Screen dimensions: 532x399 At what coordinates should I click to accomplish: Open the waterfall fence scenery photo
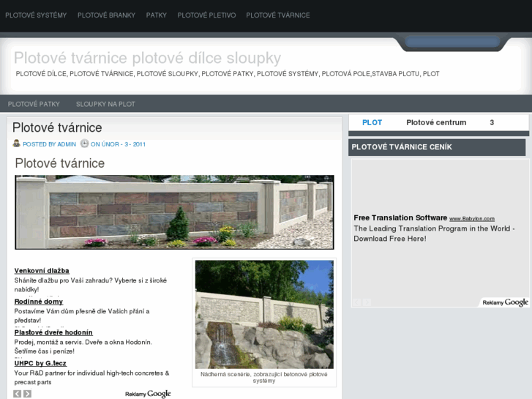pos(264,315)
